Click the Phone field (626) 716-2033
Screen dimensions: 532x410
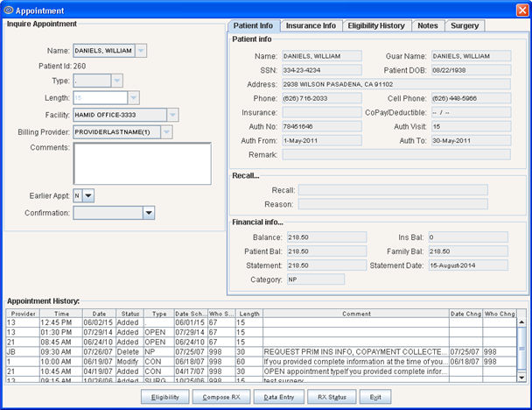(x=322, y=98)
